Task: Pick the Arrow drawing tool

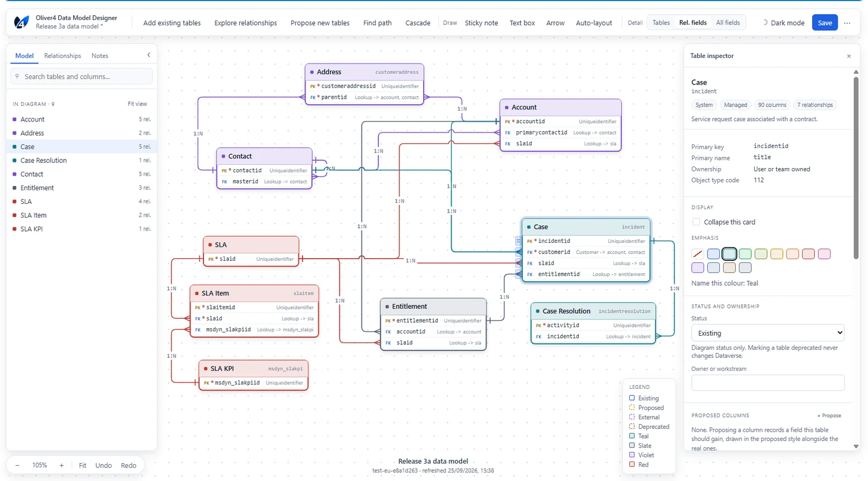Action: pyautogui.click(x=555, y=23)
